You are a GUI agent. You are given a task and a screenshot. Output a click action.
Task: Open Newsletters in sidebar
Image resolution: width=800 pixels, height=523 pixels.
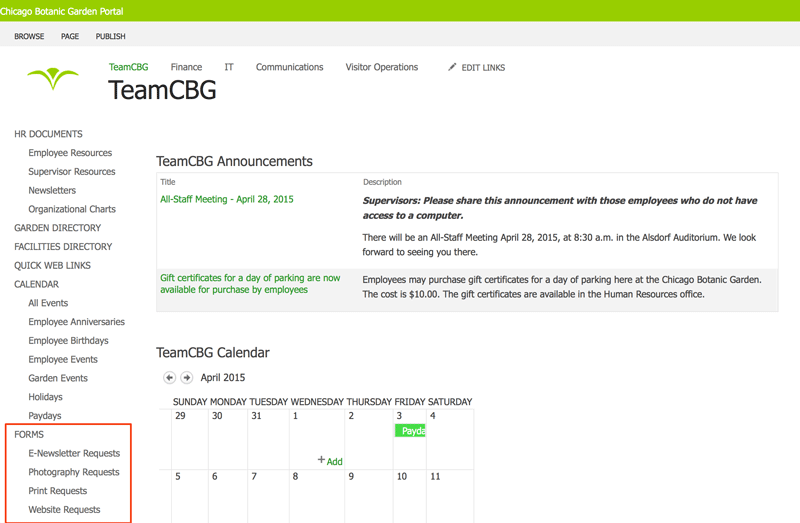click(52, 190)
